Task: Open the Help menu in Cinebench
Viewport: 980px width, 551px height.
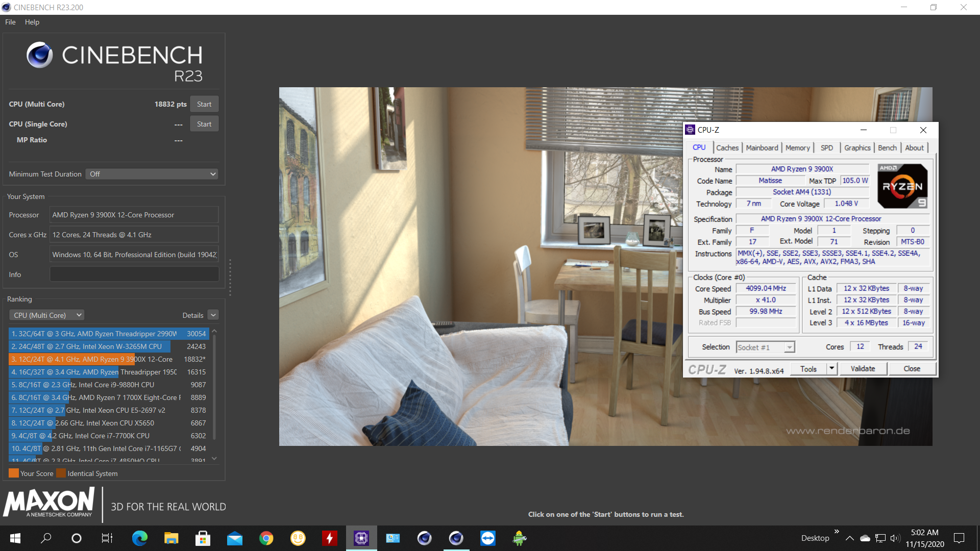Action: pyautogui.click(x=31, y=21)
